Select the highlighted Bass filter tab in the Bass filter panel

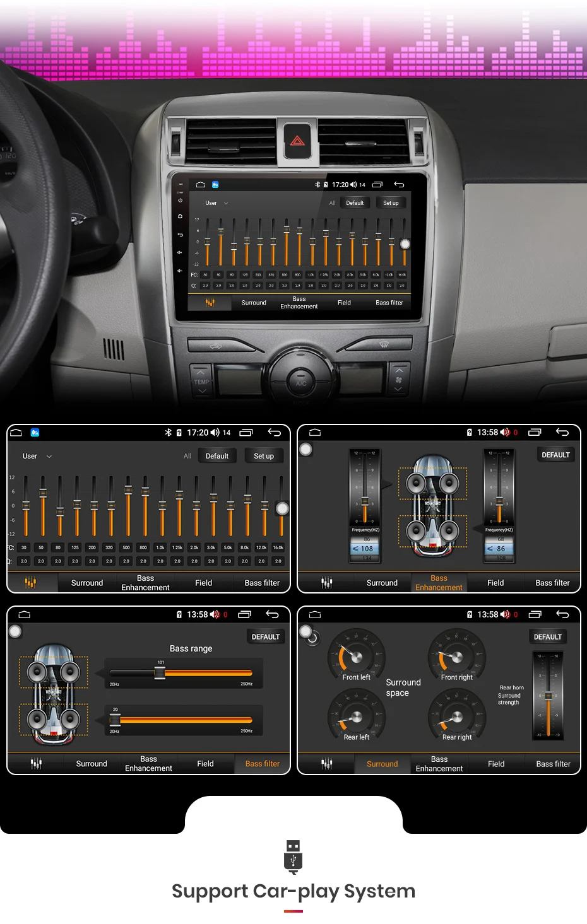click(263, 764)
